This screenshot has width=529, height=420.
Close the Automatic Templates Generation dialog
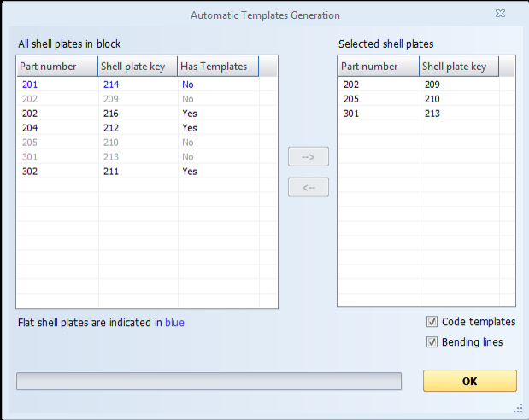498,15
